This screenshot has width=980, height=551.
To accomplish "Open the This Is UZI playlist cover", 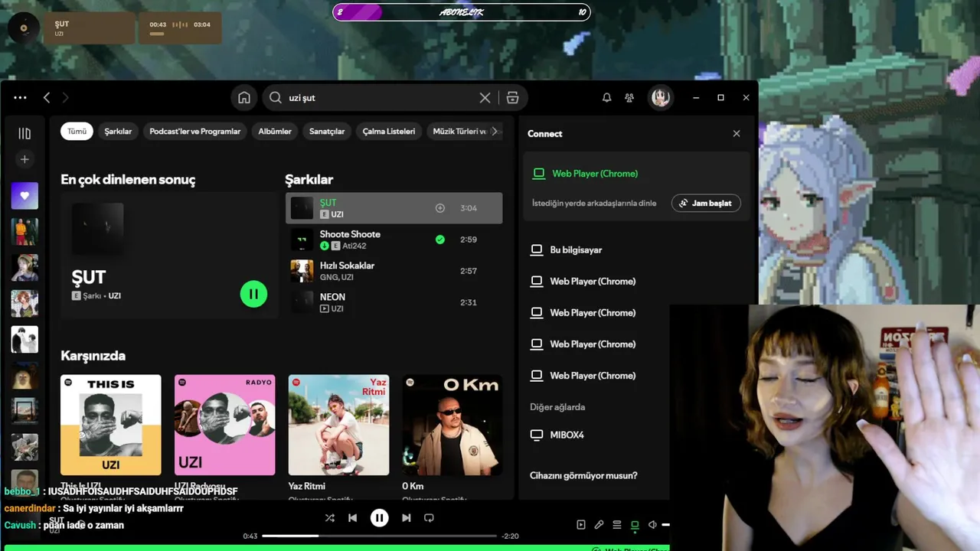I will click(111, 425).
